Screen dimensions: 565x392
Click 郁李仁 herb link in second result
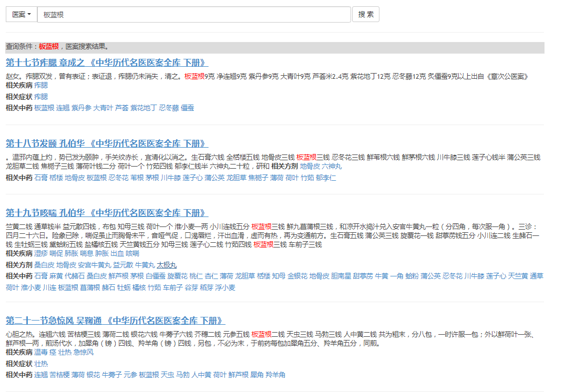click(326, 178)
